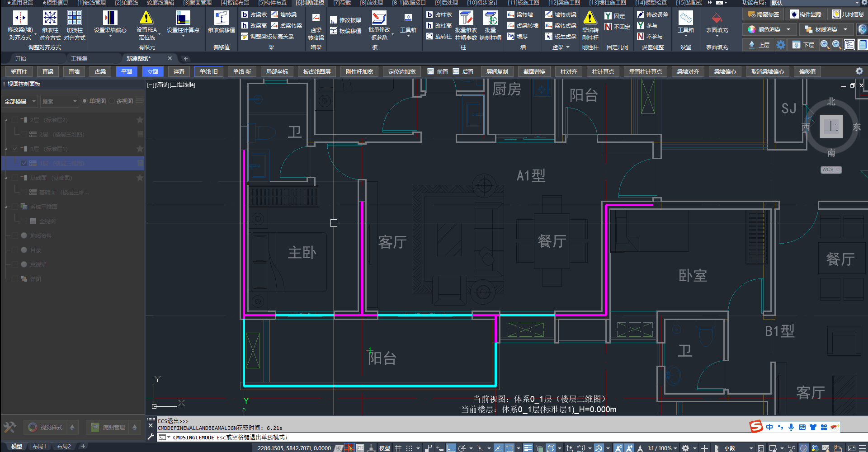
Task: Click the 梁墙转刚性杆 icon
Action: point(590,18)
